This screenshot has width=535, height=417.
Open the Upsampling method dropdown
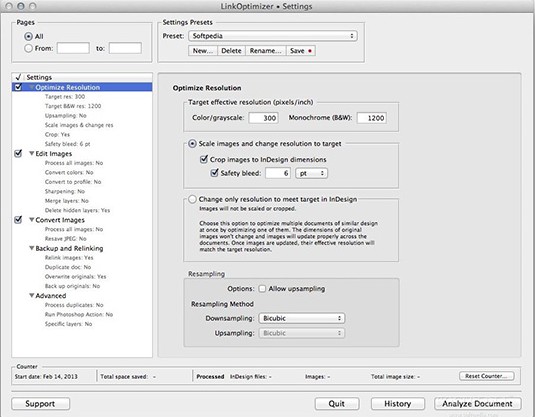point(302,333)
